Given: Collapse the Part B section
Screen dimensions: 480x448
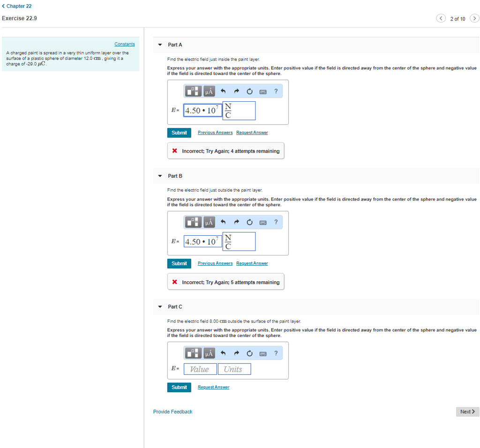Looking at the screenshot, I should tap(160, 176).
